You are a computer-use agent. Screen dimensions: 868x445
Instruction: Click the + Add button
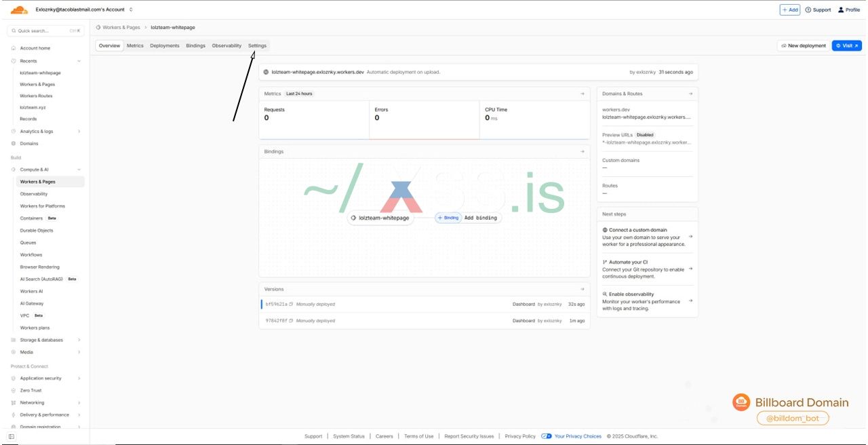[x=790, y=9]
